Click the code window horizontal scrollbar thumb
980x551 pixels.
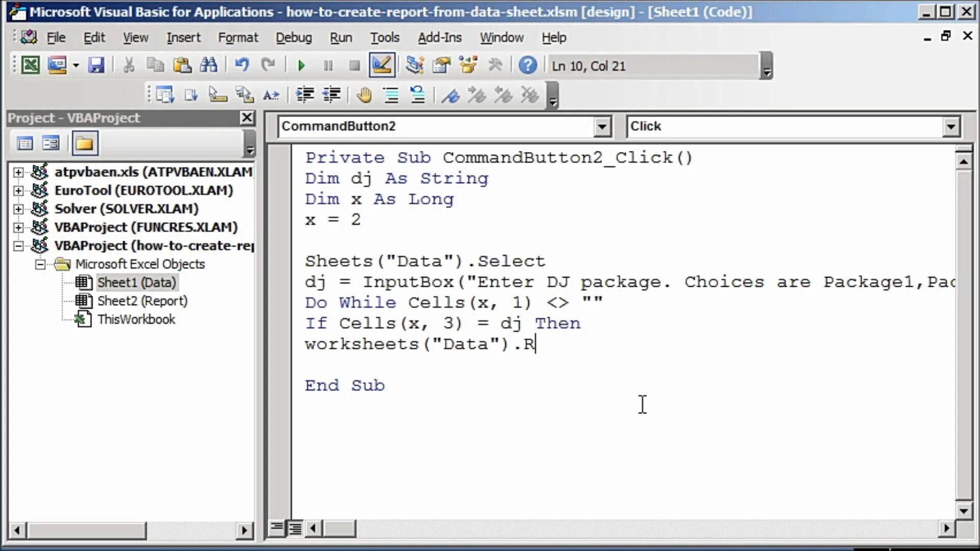click(339, 528)
